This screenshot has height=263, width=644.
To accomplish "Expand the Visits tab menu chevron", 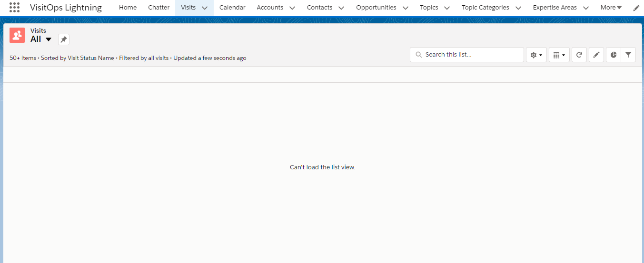I will (205, 8).
